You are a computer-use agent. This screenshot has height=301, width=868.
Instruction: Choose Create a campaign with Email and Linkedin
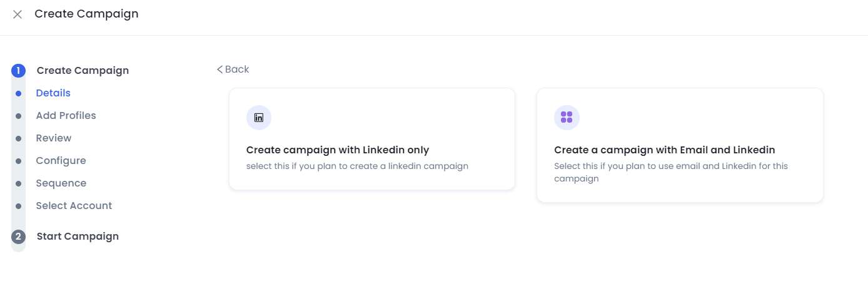tap(680, 145)
